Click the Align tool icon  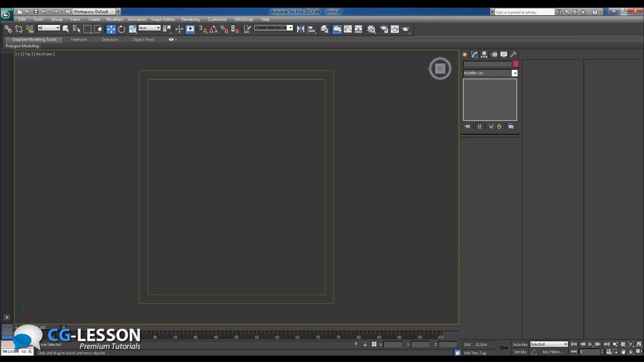[x=311, y=29]
